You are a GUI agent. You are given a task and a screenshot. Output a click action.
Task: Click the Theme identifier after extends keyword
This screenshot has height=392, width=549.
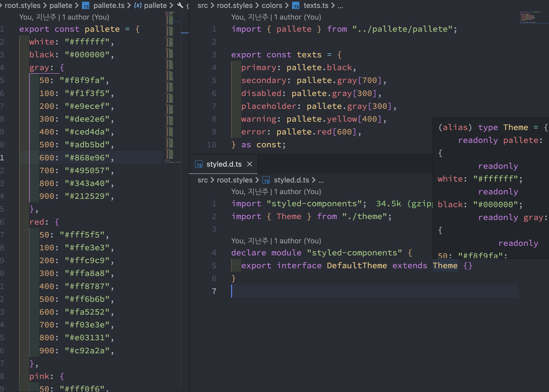coord(445,265)
